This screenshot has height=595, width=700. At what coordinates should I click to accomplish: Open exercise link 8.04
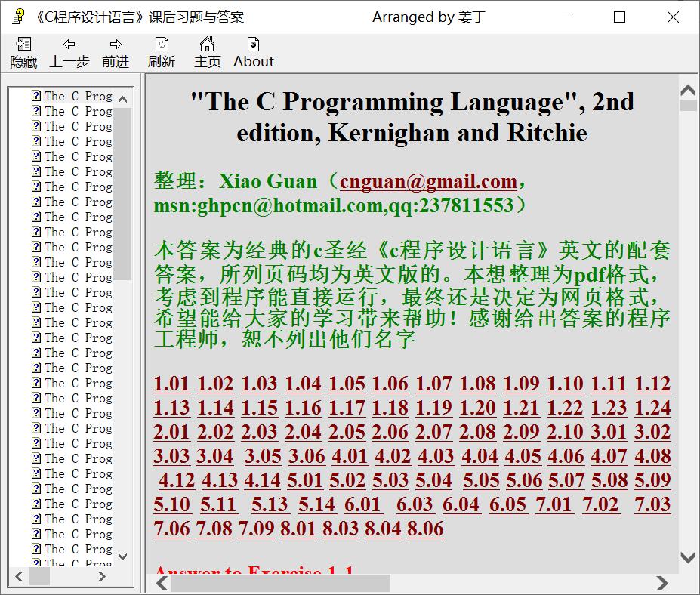[x=383, y=529]
